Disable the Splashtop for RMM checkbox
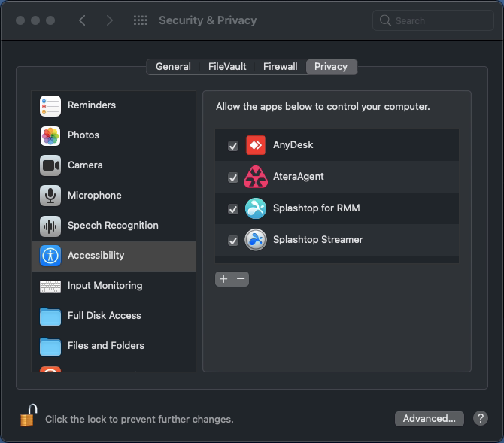The width and height of the screenshot is (504, 443). coord(233,209)
